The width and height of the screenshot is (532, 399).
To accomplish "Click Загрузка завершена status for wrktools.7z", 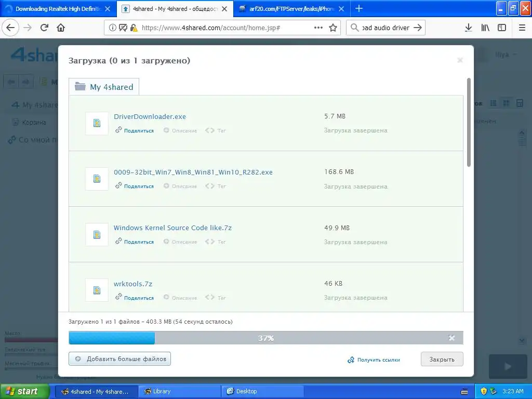I will (x=355, y=298).
